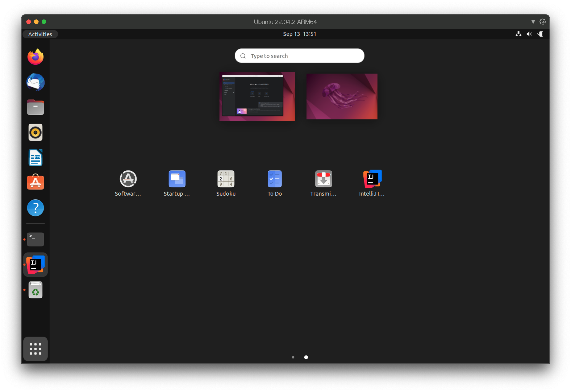The width and height of the screenshot is (571, 392).
Task: Open the Trash
Action: (35, 290)
